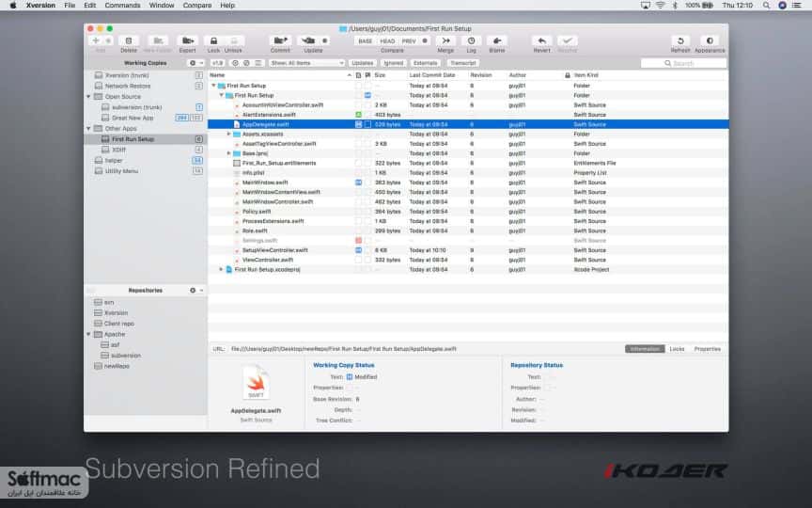Click the Resolve checkmark icon

click(567, 40)
